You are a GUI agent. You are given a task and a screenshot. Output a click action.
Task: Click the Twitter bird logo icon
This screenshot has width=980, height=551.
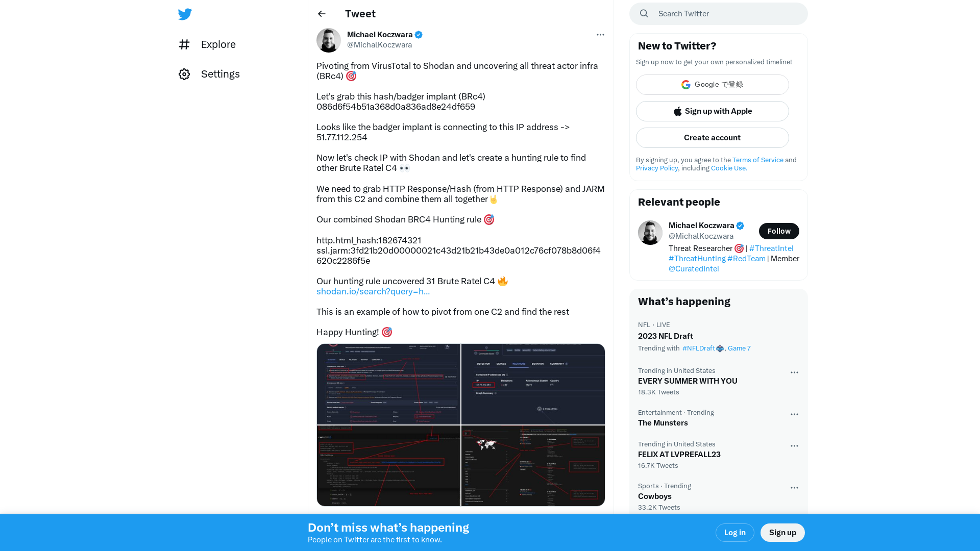(184, 13)
